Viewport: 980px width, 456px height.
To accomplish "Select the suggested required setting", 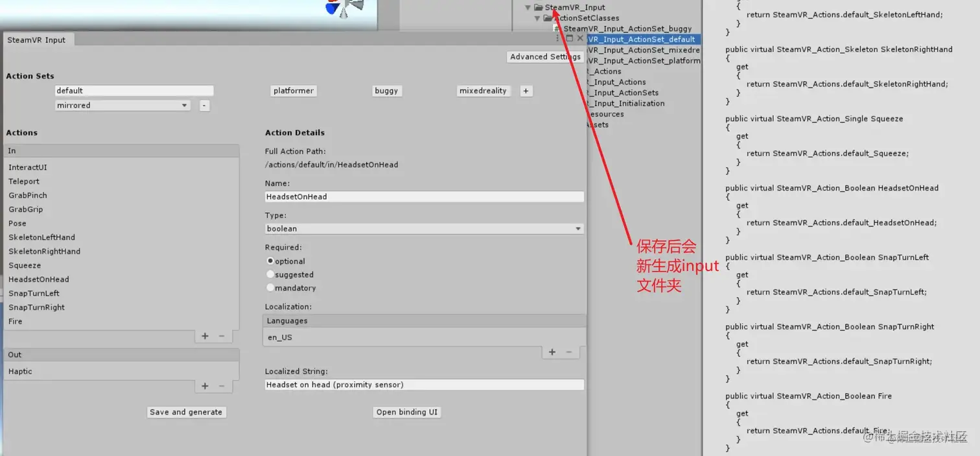I will point(270,274).
